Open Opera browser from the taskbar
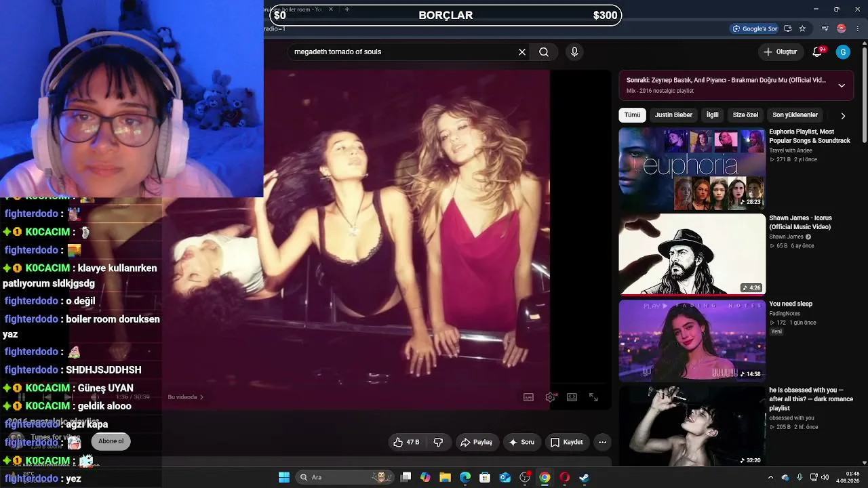868x488 pixels. (564, 477)
